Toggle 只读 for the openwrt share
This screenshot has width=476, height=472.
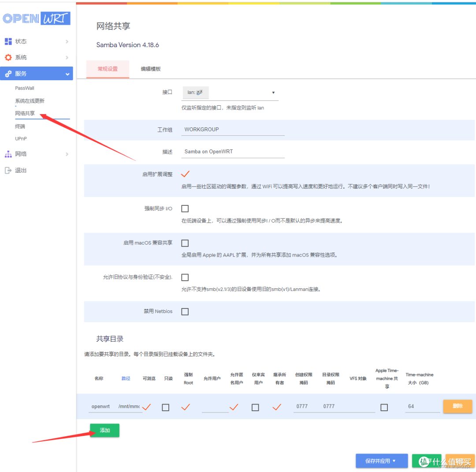click(x=165, y=407)
